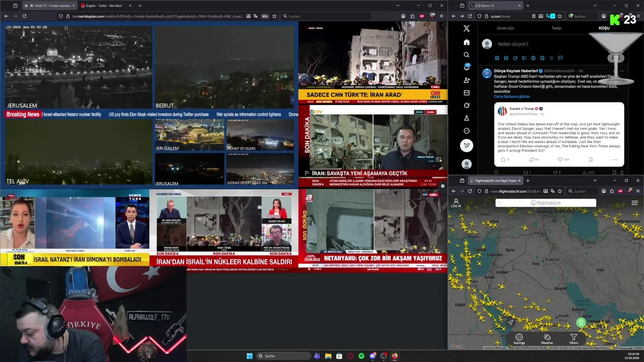644x362 pixels.
Task: Add location pin icon in X composer
Action: click(x=551, y=58)
